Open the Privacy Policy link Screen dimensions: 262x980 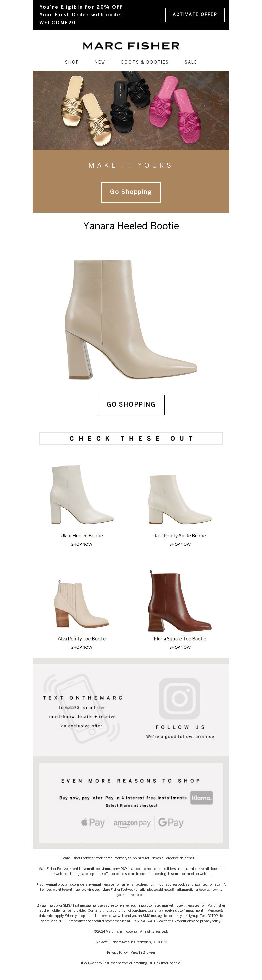click(x=117, y=952)
